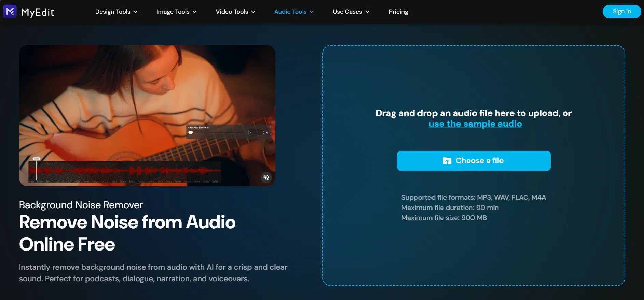The width and height of the screenshot is (644, 300).
Task: Expand the Audio Tools chevron
Action: coord(312,12)
